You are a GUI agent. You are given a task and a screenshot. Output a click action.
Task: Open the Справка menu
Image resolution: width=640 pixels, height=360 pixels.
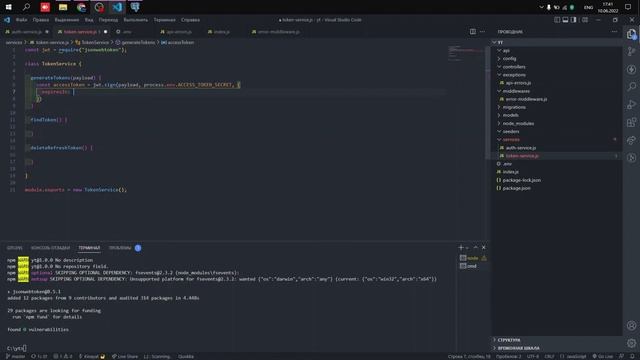[190, 20]
